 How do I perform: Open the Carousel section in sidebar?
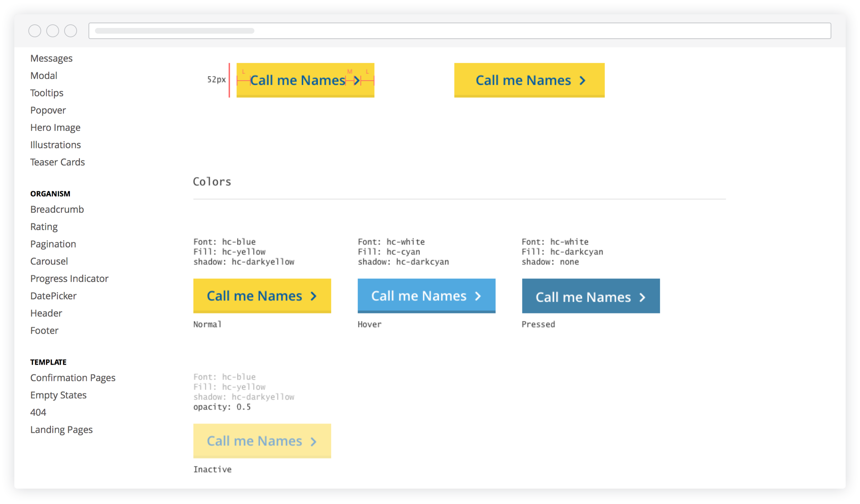coord(49,261)
